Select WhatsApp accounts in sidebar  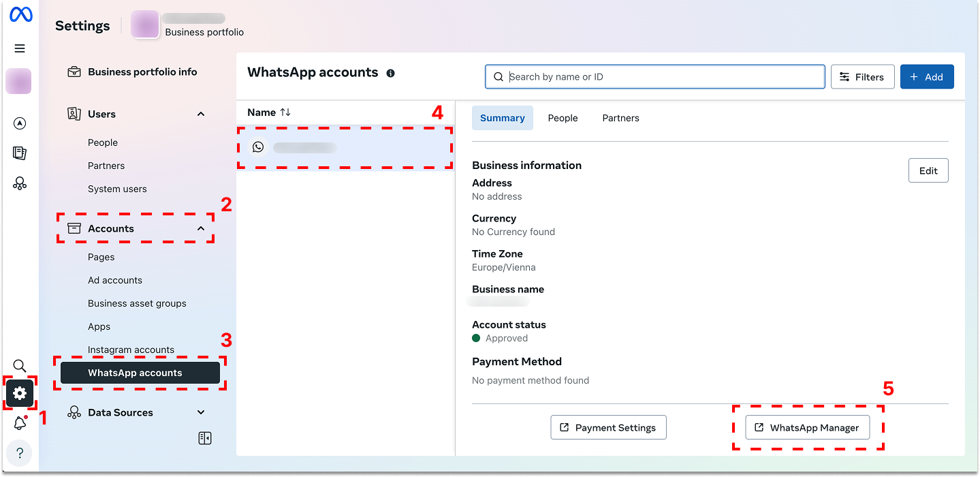140,373
